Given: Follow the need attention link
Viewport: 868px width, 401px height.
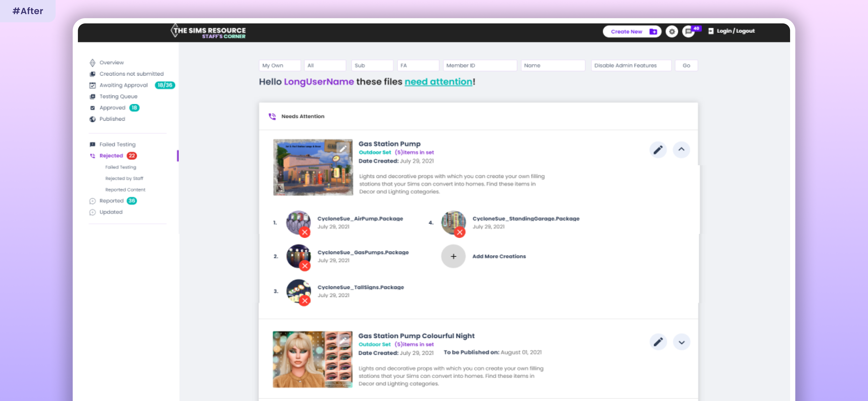Looking at the screenshot, I should [x=438, y=82].
